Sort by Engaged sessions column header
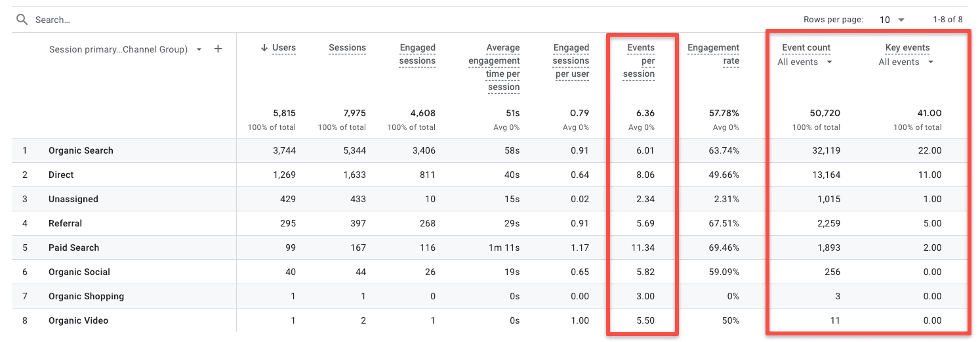 pyautogui.click(x=417, y=54)
